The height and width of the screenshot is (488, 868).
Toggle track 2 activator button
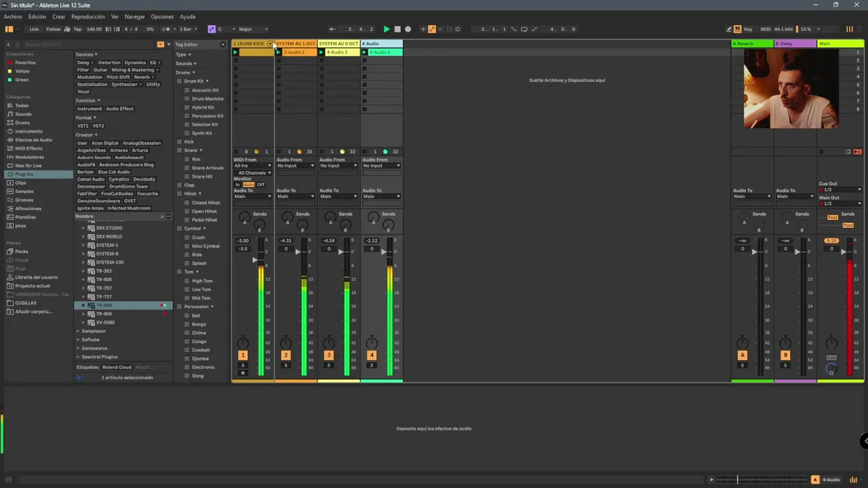[285, 355]
